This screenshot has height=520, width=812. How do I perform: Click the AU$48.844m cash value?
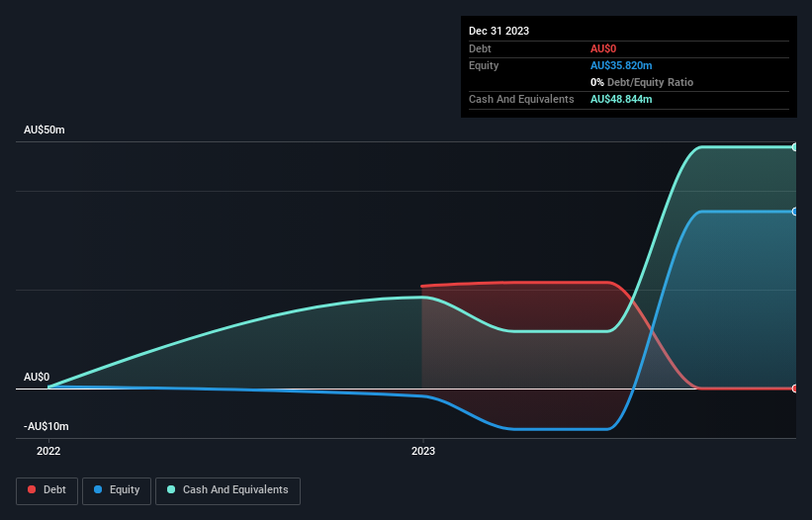coord(621,99)
